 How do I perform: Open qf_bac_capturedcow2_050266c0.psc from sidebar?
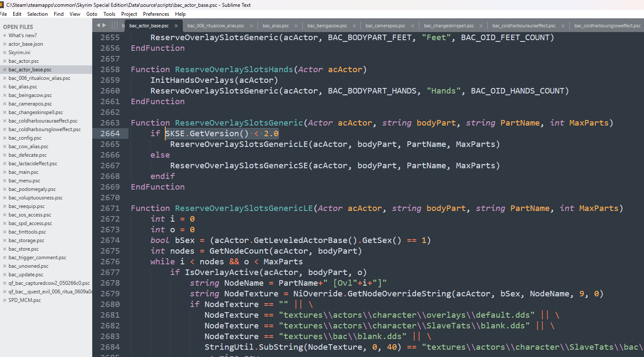[49, 283]
